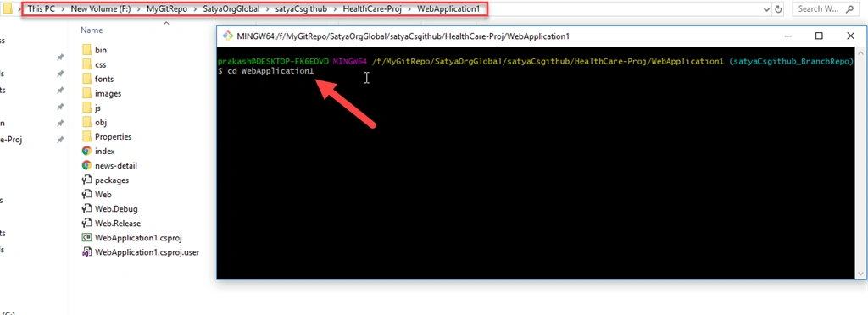
Task: Sort files by Name column header
Action: pyautogui.click(x=92, y=30)
